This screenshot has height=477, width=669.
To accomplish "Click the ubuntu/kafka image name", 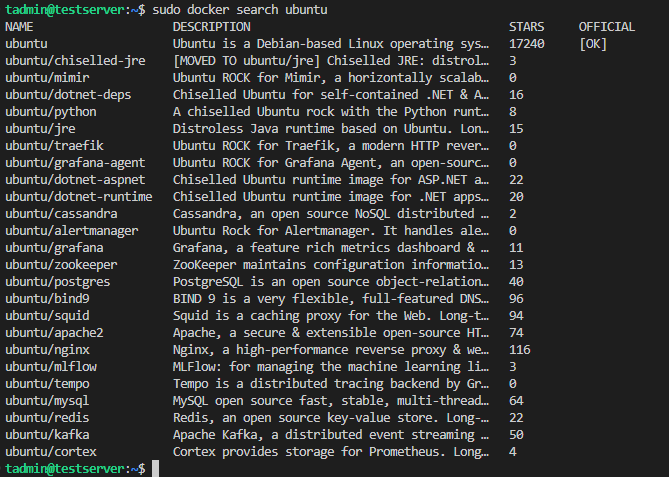I will 47,435.
